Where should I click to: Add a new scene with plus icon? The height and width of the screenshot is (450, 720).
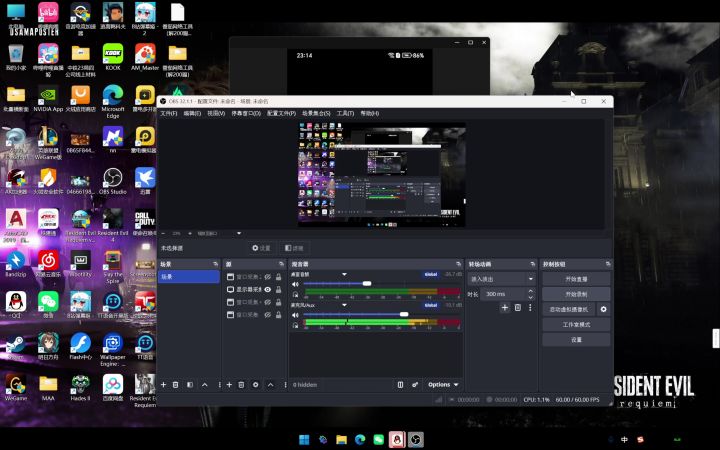[163, 384]
